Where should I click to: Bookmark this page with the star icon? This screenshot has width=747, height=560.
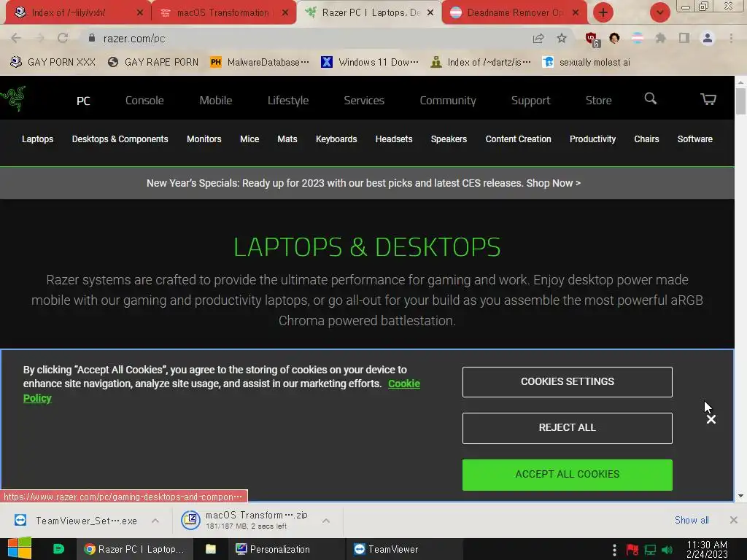coord(562,38)
